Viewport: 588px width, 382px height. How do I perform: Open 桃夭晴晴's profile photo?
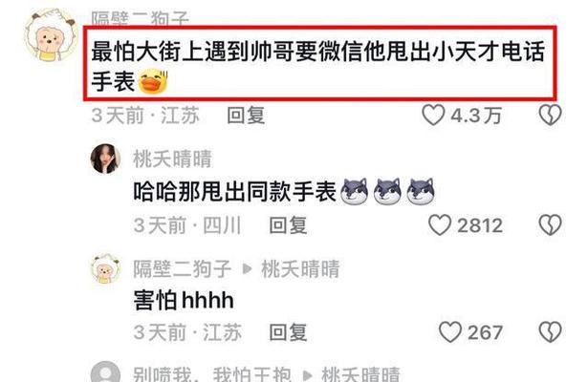(x=106, y=159)
